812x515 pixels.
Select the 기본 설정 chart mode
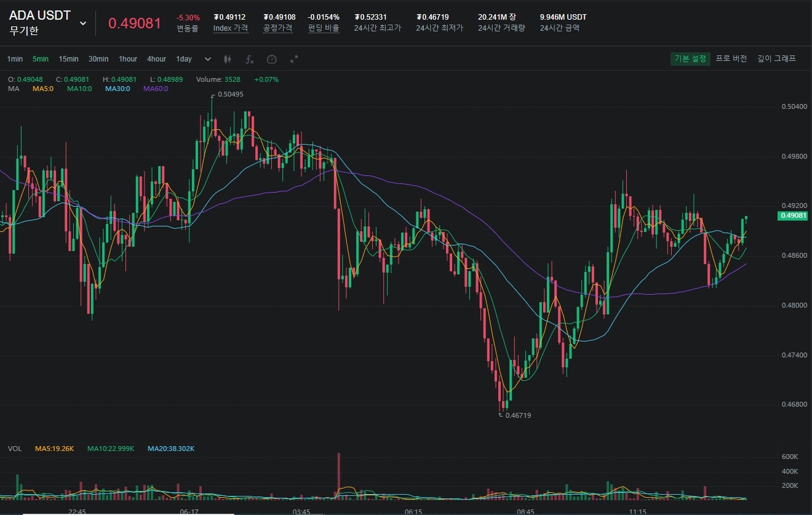(690, 58)
